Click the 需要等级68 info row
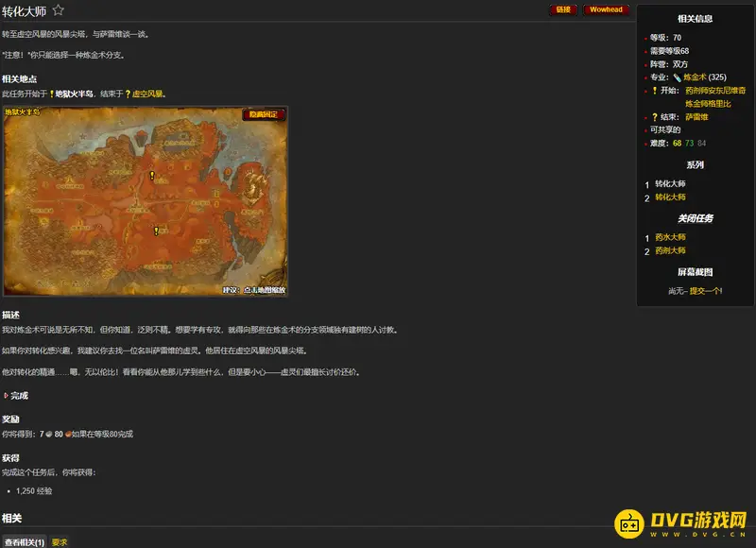756x548 pixels. [x=669, y=51]
